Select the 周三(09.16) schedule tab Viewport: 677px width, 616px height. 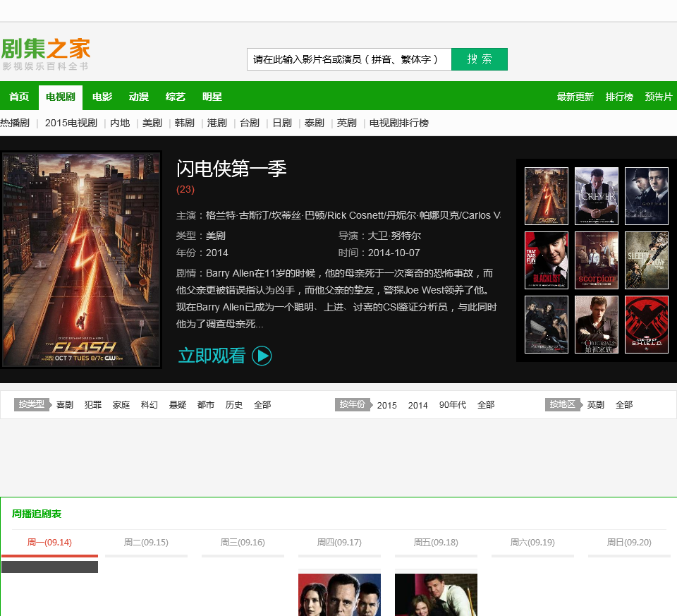pos(243,543)
